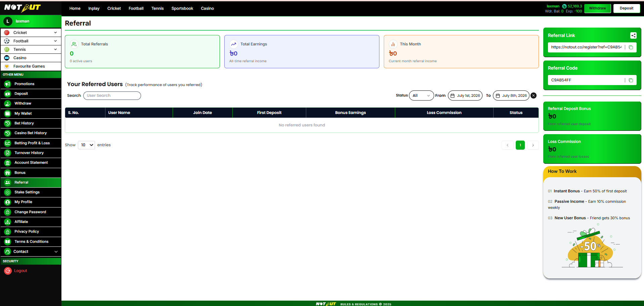Copy the referral code C9AB54FF icon
This screenshot has width=644, height=306.
(x=631, y=80)
